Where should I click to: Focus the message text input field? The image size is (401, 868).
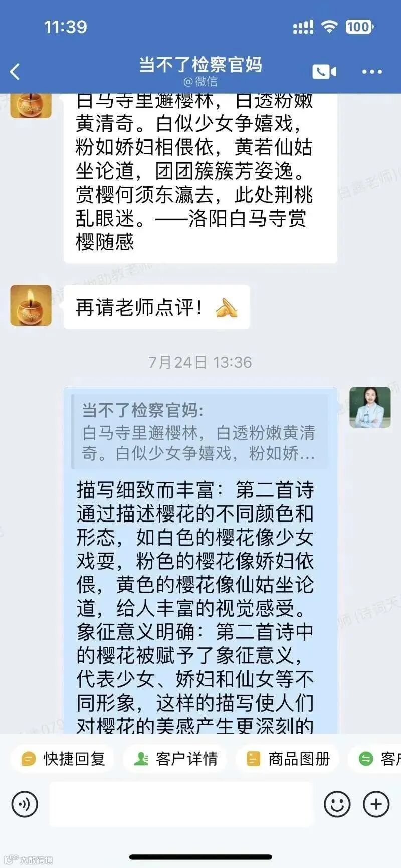(x=181, y=804)
